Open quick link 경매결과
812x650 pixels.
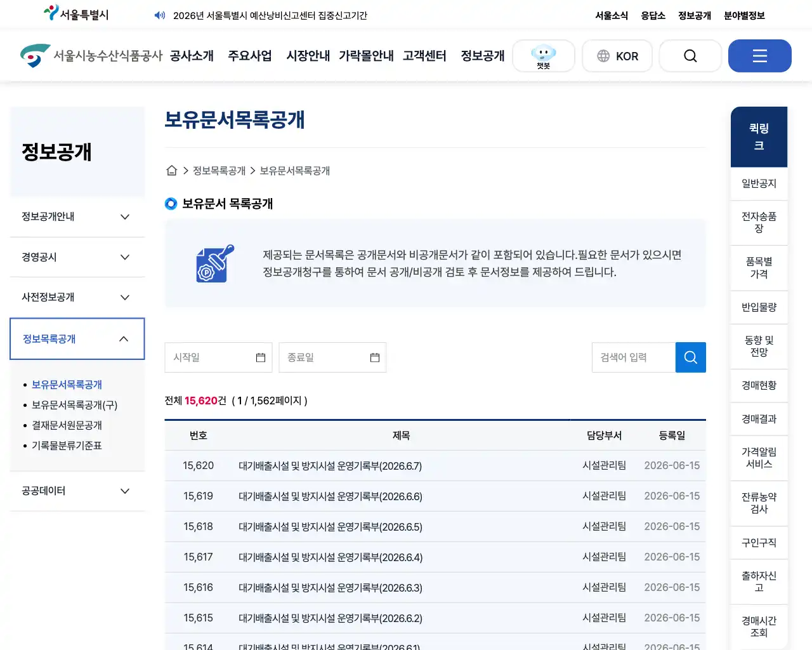pos(759,419)
